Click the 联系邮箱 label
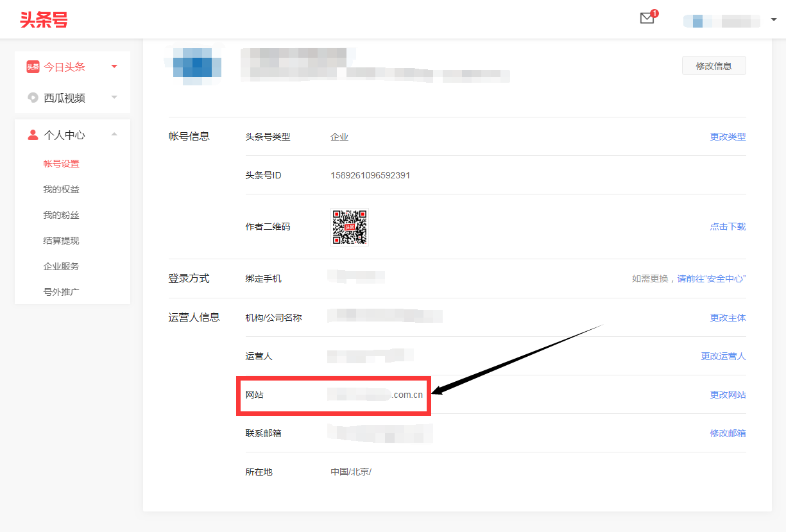This screenshot has height=532, width=786. click(263, 433)
